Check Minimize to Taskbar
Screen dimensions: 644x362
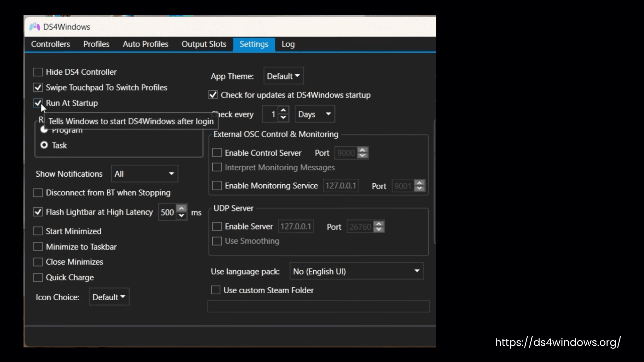coord(38,247)
